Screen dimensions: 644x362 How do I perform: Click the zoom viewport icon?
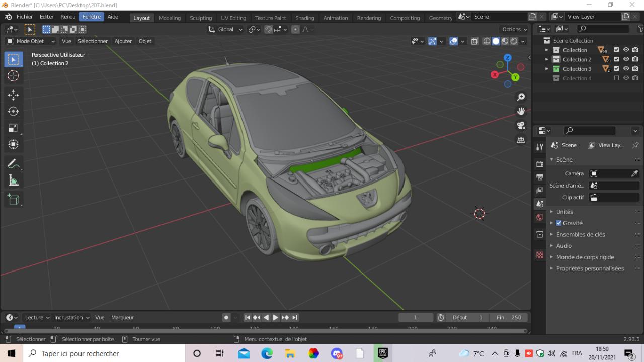click(x=521, y=97)
